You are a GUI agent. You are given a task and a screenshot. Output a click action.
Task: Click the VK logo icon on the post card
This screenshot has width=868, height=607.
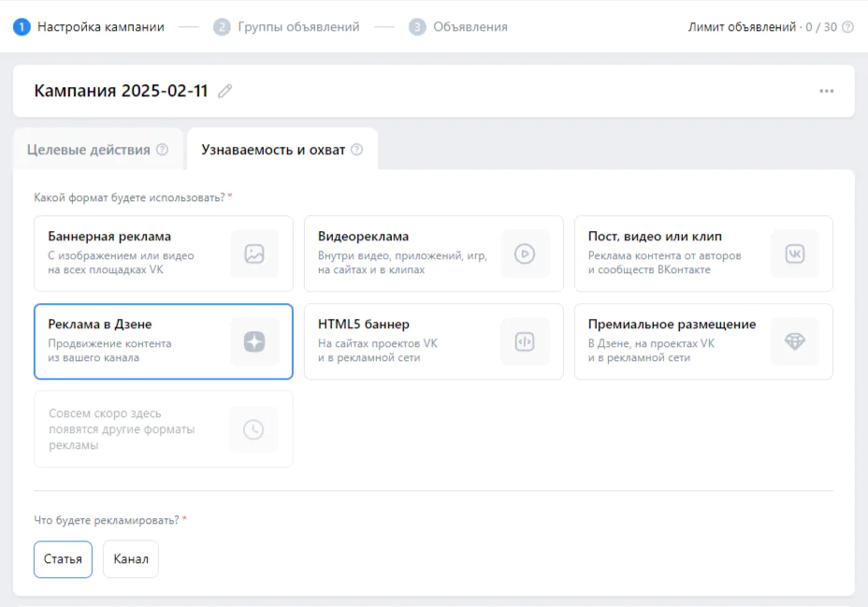tap(794, 254)
